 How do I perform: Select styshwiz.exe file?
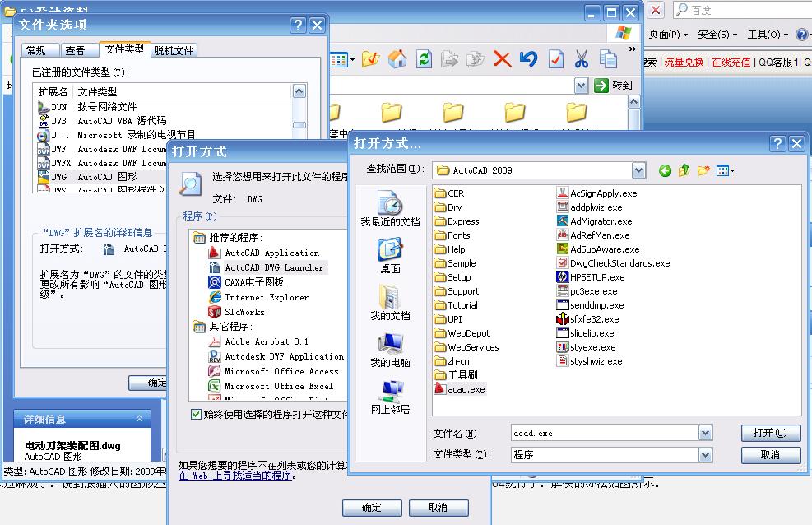[590, 361]
